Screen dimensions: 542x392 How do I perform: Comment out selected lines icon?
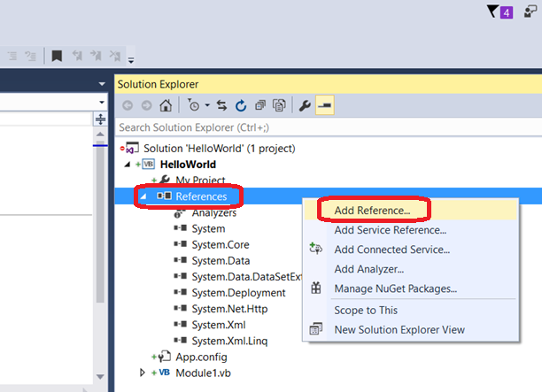click(x=12, y=56)
